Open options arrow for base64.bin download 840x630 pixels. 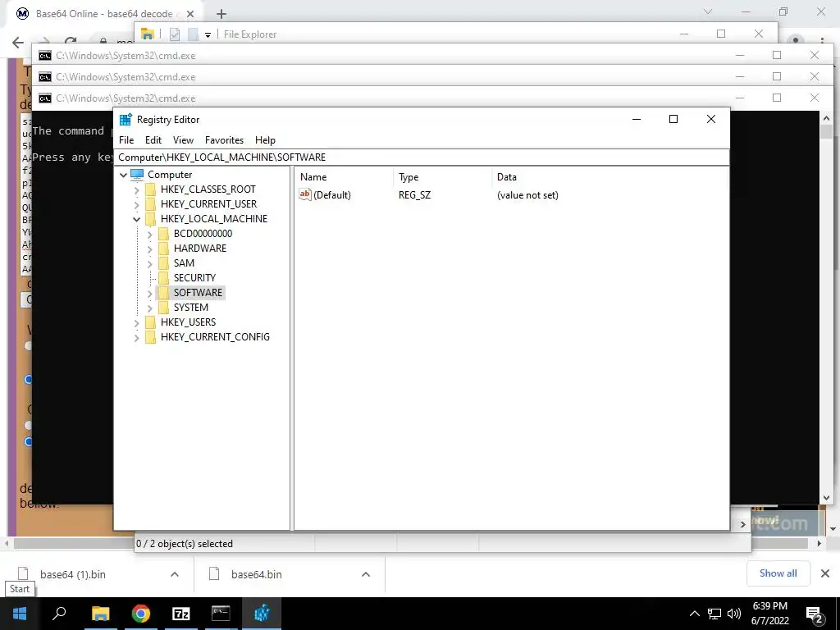366,574
